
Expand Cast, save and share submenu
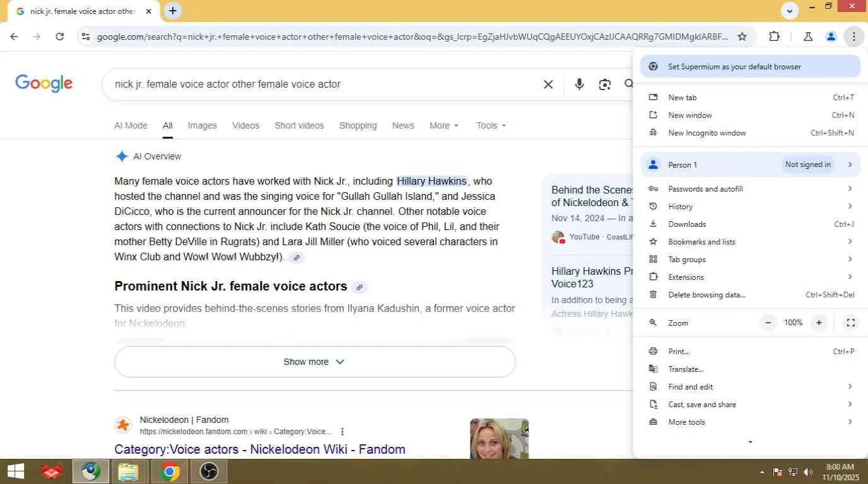click(x=750, y=405)
